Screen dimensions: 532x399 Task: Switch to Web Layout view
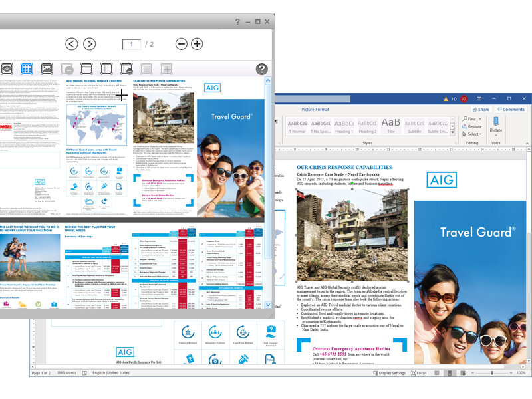click(463, 373)
